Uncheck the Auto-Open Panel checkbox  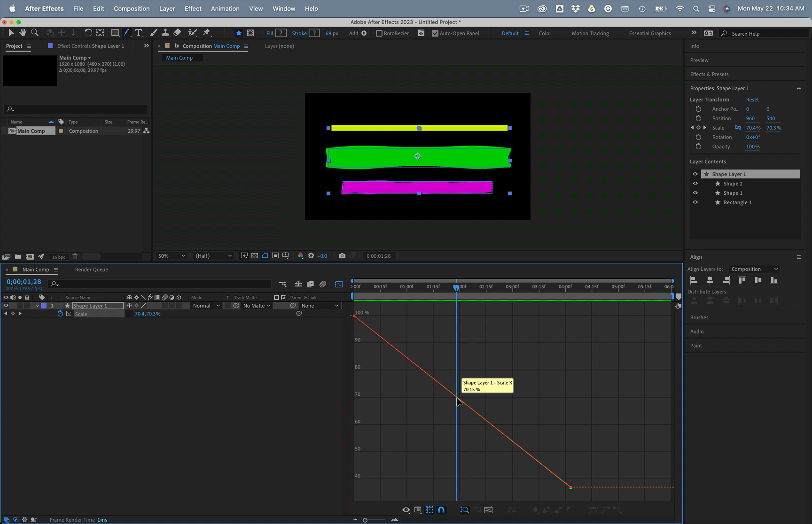coord(435,33)
